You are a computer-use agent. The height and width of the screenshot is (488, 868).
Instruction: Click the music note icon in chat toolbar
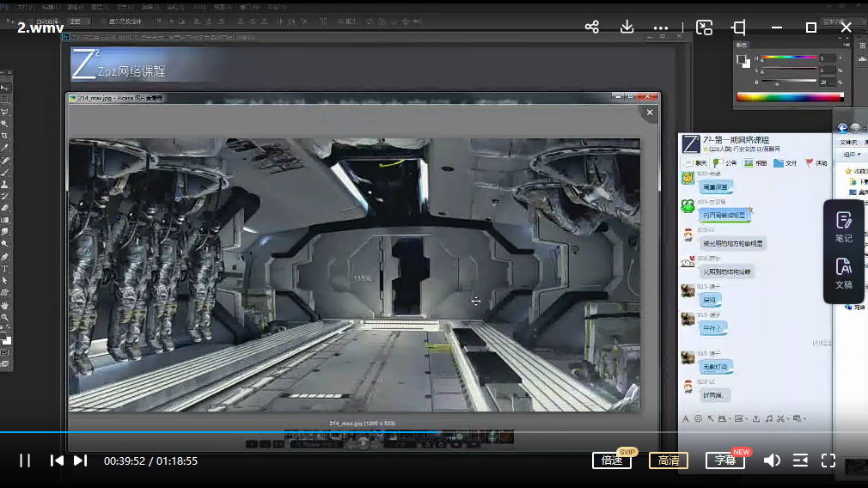769,419
